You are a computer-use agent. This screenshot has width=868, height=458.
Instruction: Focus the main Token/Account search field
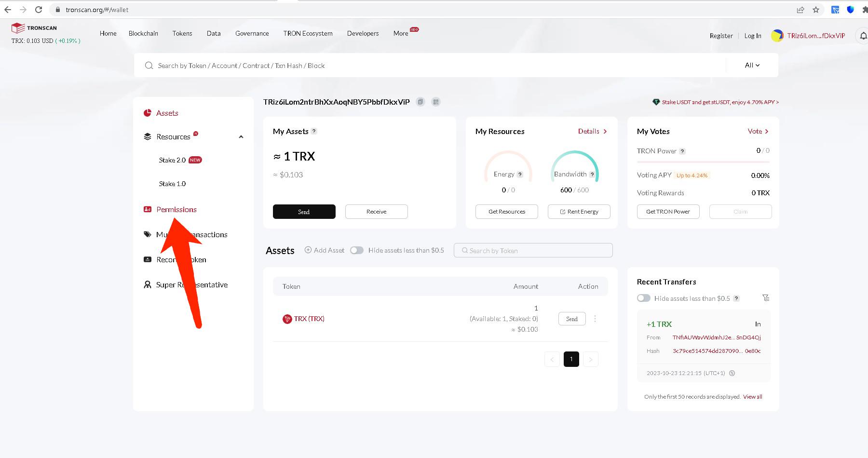pyautogui.click(x=430, y=65)
